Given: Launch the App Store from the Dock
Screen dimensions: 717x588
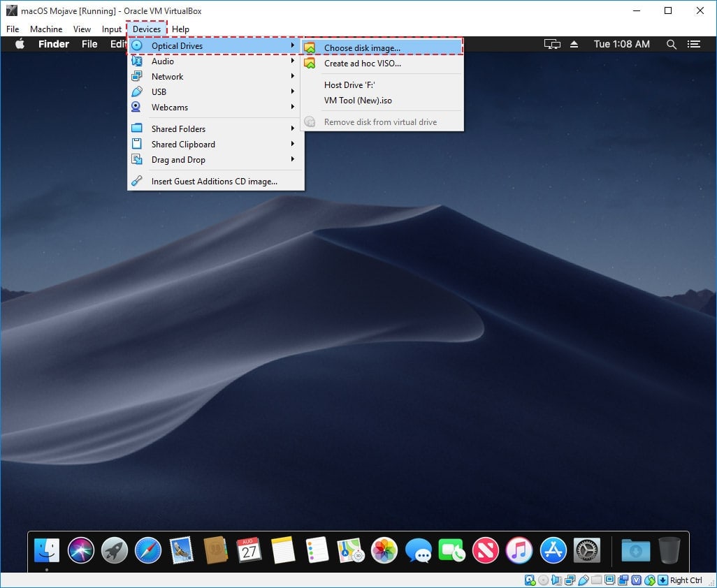Looking at the screenshot, I should coord(553,551).
